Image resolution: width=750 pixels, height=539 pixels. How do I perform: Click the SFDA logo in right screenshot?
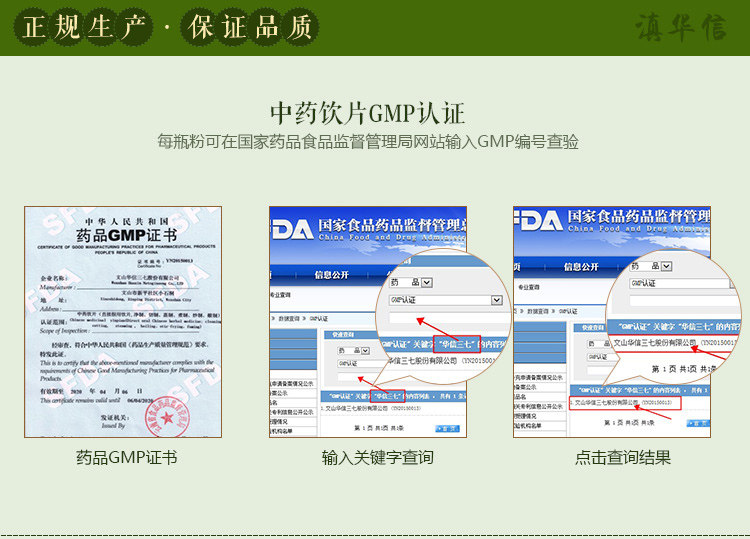tap(538, 221)
